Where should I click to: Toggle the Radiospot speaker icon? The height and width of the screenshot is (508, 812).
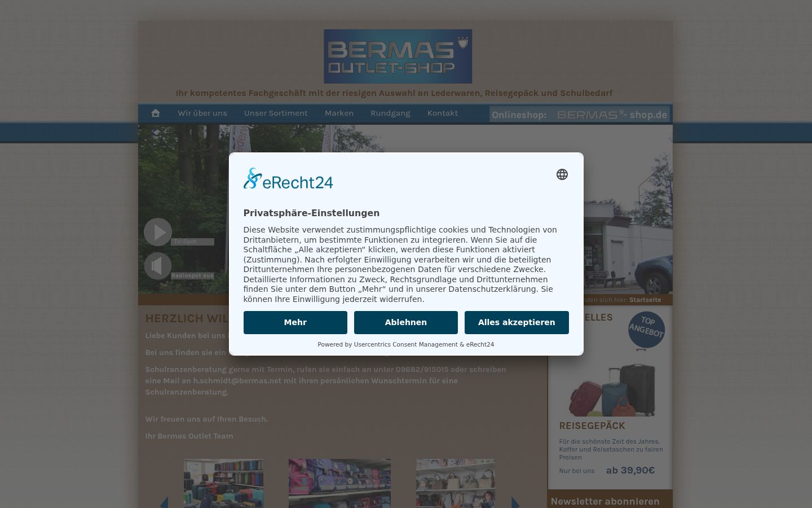tap(158, 265)
